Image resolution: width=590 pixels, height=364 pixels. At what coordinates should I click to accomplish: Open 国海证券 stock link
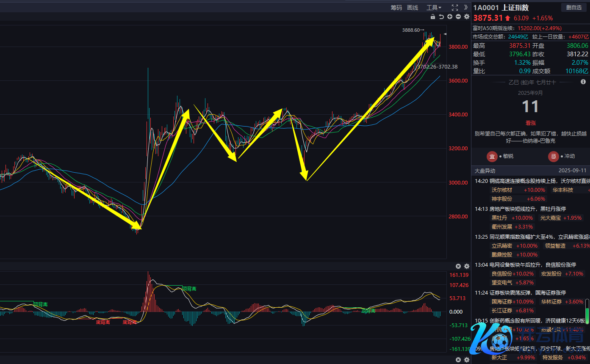(x=501, y=302)
